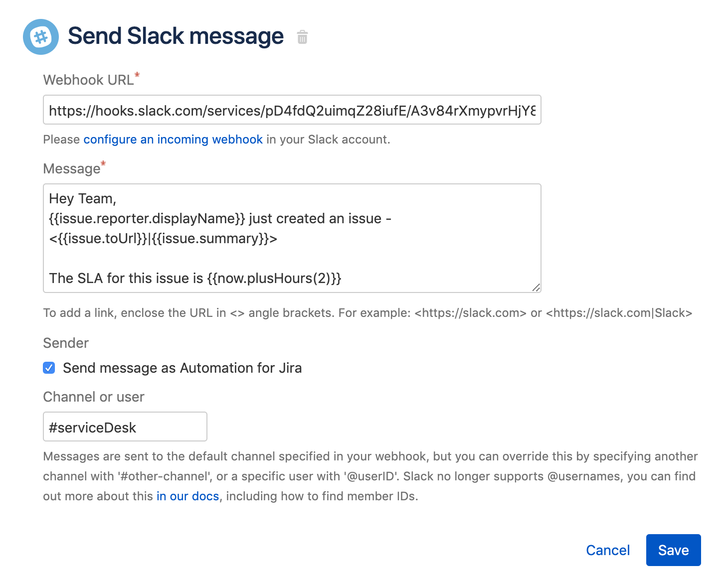Delete this action with the trash icon
The image size is (728, 579).
[x=302, y=37]
